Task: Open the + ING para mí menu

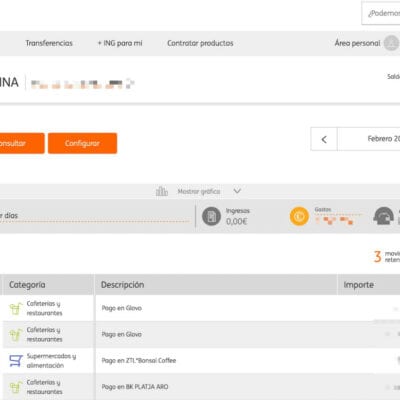Action: coord(120,43)
